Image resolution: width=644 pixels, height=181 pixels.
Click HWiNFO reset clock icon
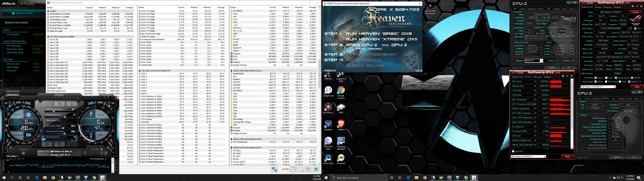tap(293, 169)
